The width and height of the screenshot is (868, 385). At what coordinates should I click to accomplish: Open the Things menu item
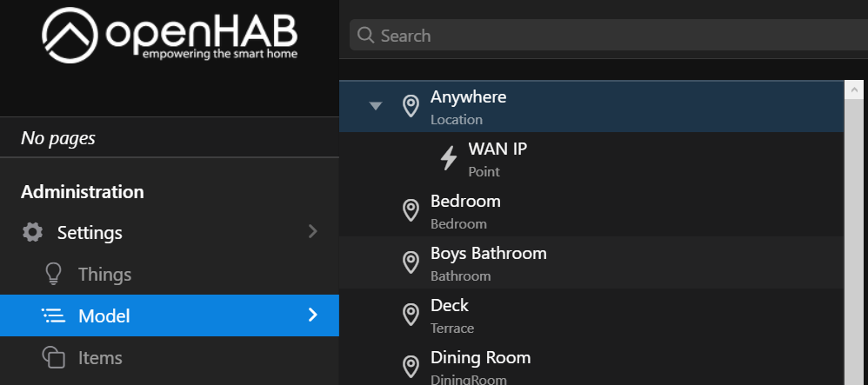[x=104, y=275]
